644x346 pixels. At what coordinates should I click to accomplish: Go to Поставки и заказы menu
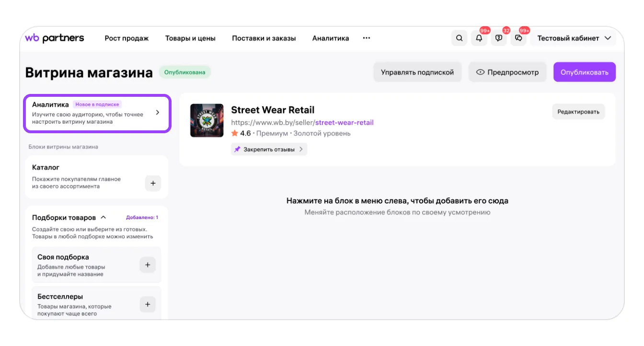point(264,38)
